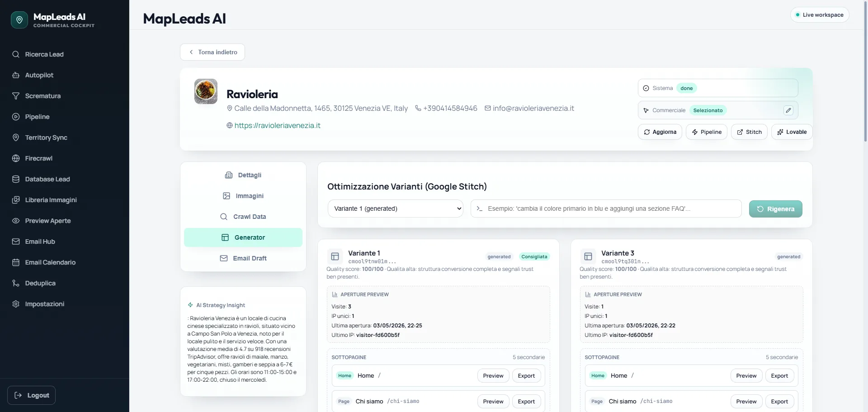Click the MapLeads AI logo icon

[x=19, y=20]
